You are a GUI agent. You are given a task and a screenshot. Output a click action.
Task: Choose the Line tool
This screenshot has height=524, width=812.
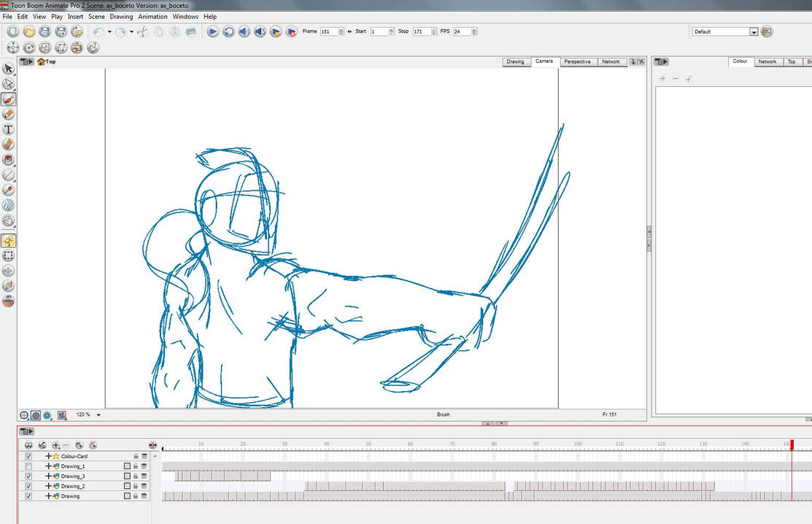click(8, 175)
